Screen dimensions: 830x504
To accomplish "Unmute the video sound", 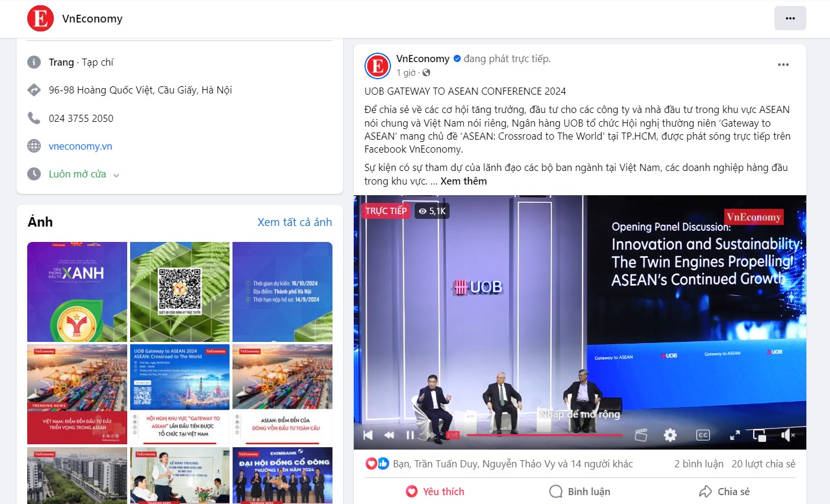I will click(787, 435).
